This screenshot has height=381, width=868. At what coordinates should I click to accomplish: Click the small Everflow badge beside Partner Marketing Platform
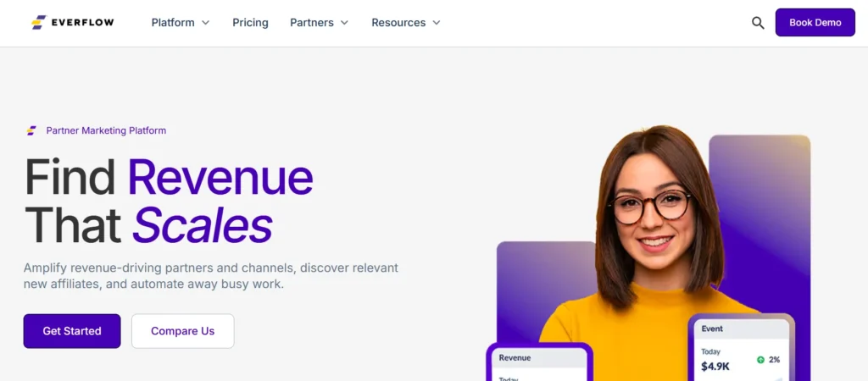[x=31, y=130]
